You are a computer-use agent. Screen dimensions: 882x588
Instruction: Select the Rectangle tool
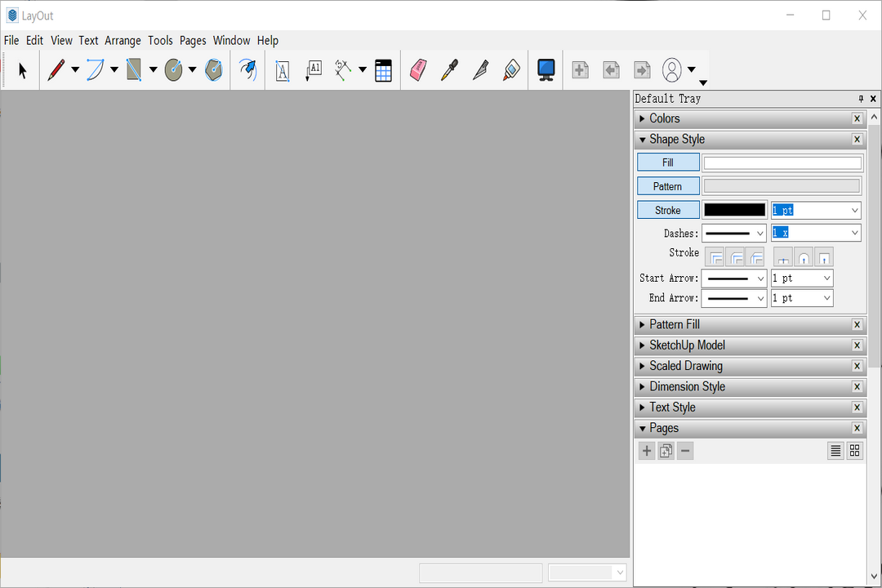coord(135,70)
